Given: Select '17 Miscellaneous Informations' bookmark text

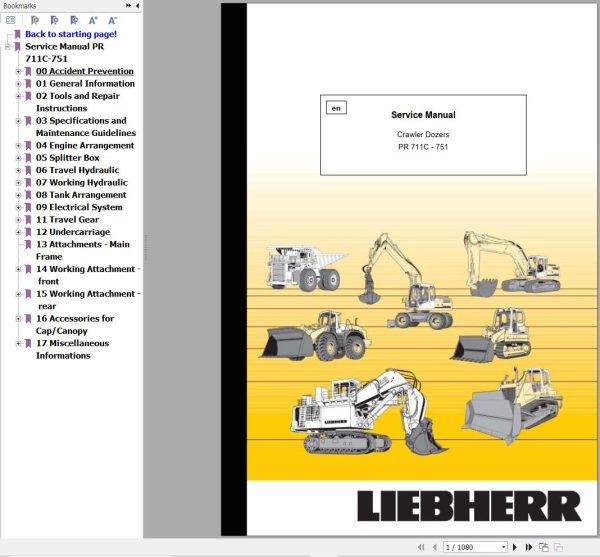Looking at the screenshot, I should point(72,349).
